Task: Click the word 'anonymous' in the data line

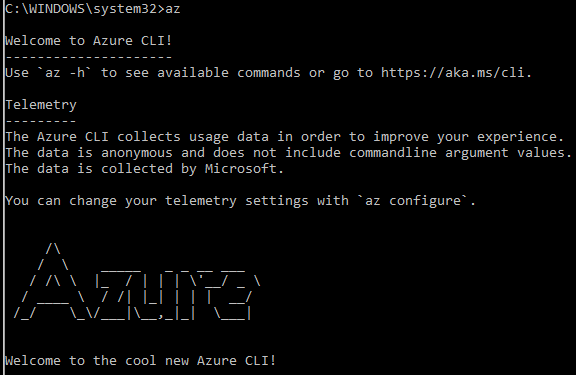Action: [137, 153]
